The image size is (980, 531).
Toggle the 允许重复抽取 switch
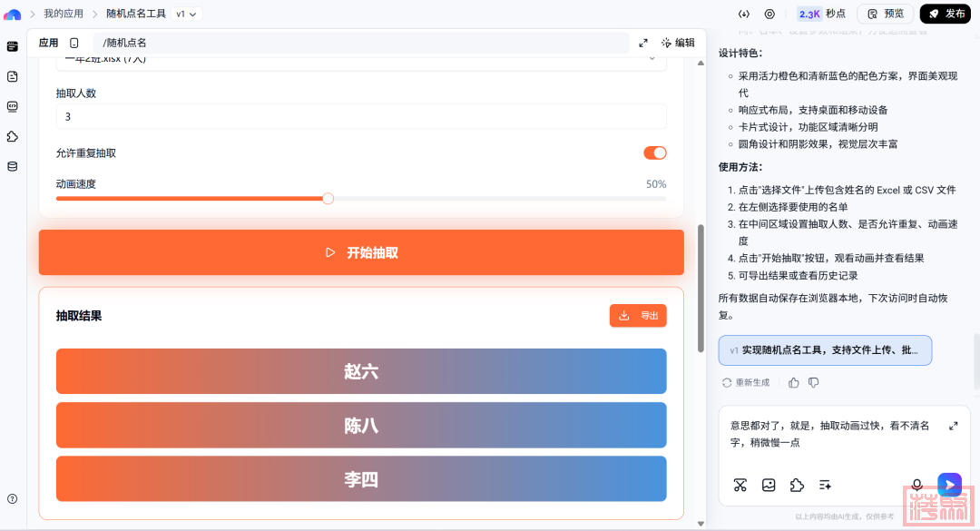point(654,152)
